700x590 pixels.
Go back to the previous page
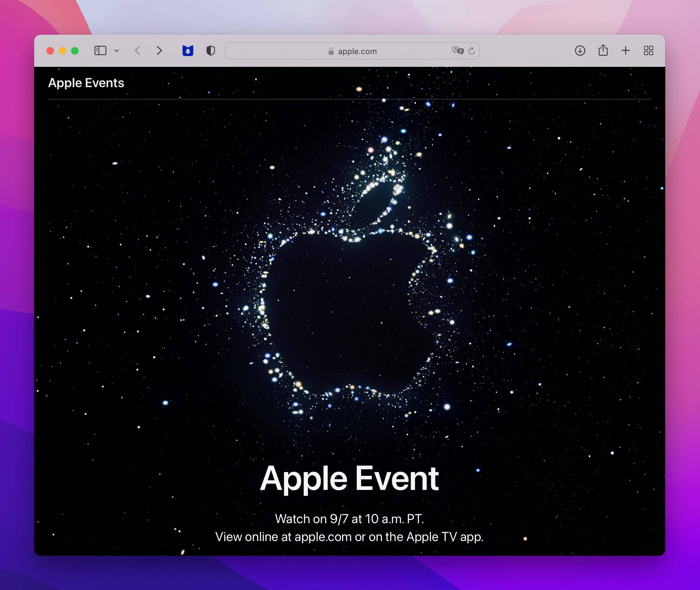137,51
